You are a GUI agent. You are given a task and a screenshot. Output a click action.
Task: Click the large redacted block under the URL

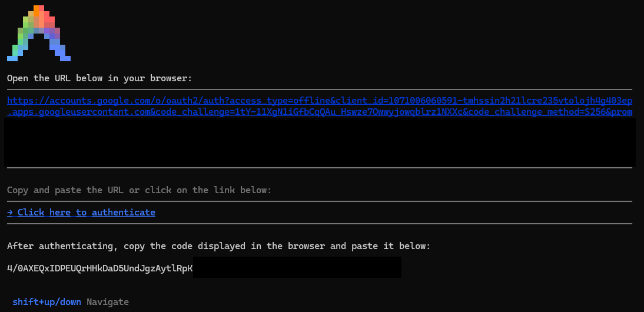coord(320,142)
